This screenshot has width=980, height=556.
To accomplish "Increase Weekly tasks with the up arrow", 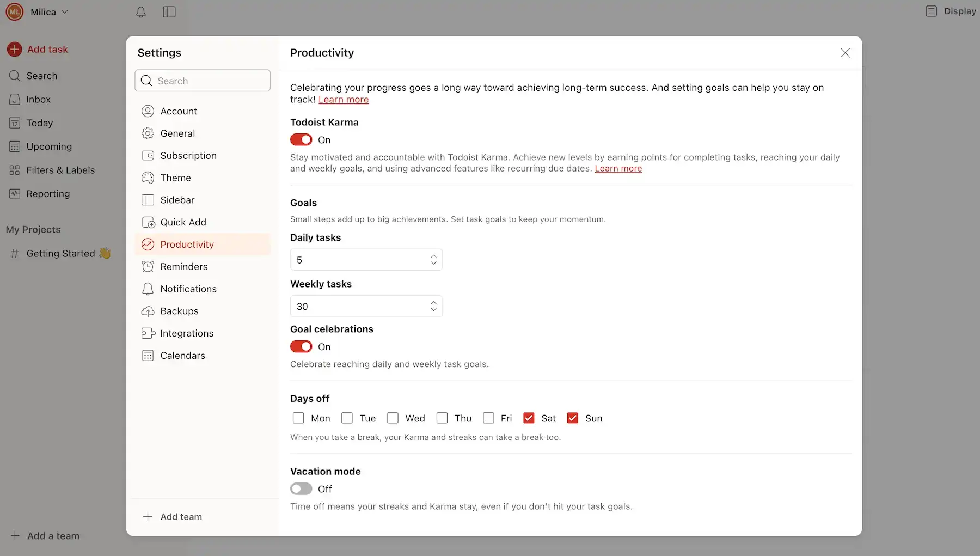I will (x=433, y=302).
